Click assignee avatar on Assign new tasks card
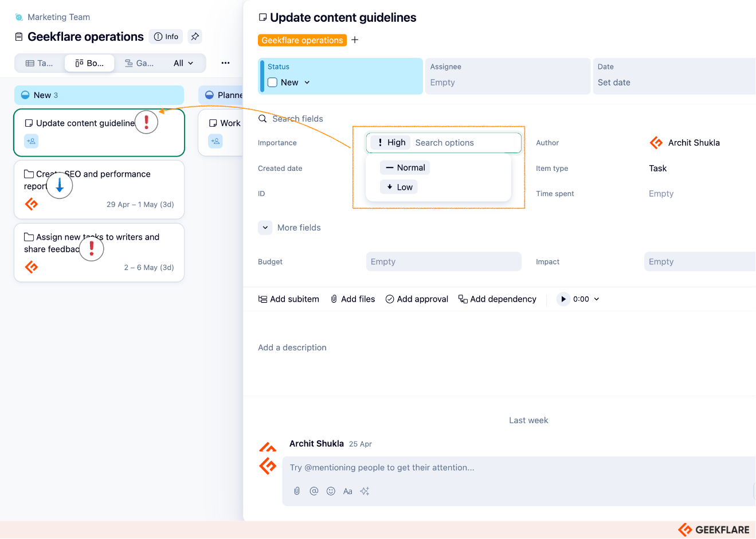This screenshot has height=539, width=756. click(x=32, y=267)
